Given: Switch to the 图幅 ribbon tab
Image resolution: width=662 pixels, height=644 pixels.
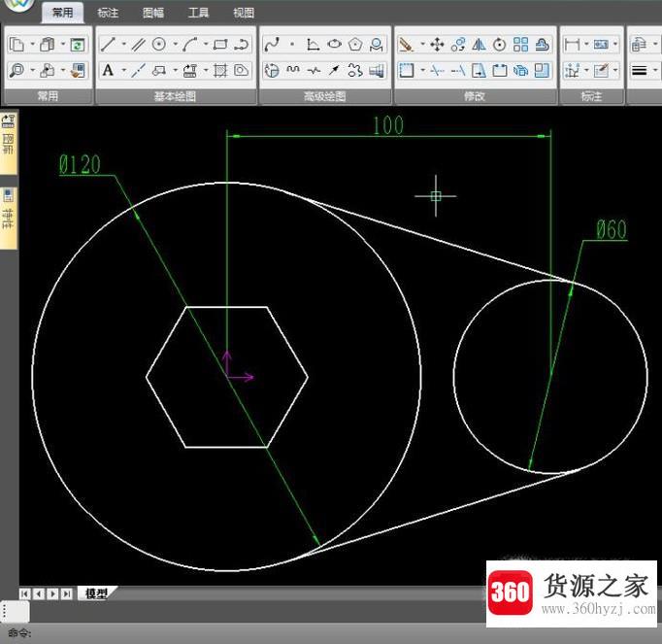Looking at the screenshot, I should click(152, 13).
